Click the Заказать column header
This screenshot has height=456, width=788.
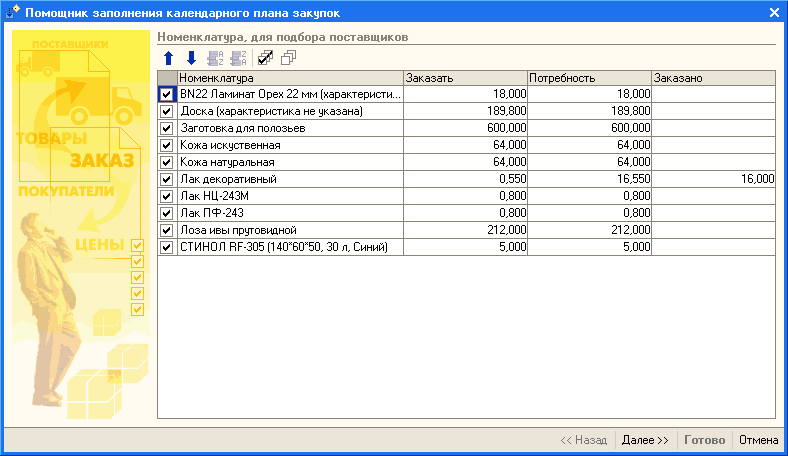(465, 77)
